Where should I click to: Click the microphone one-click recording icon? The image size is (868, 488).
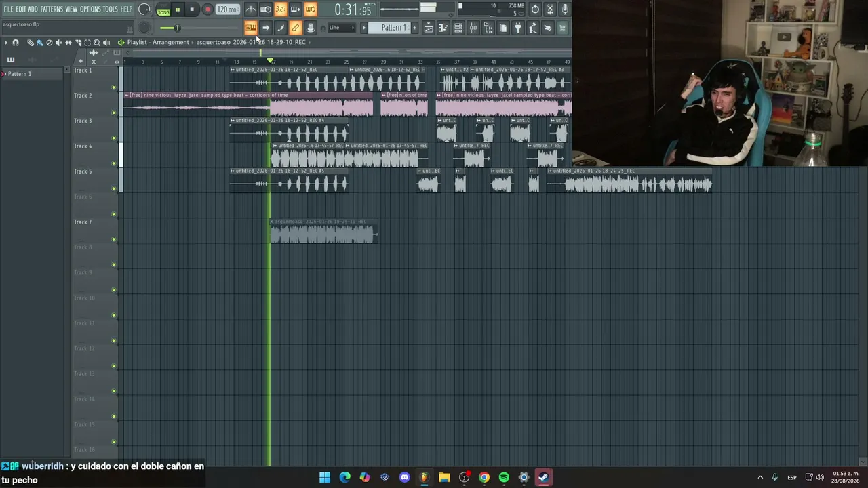pyautogui.click(x=565, y=9)
